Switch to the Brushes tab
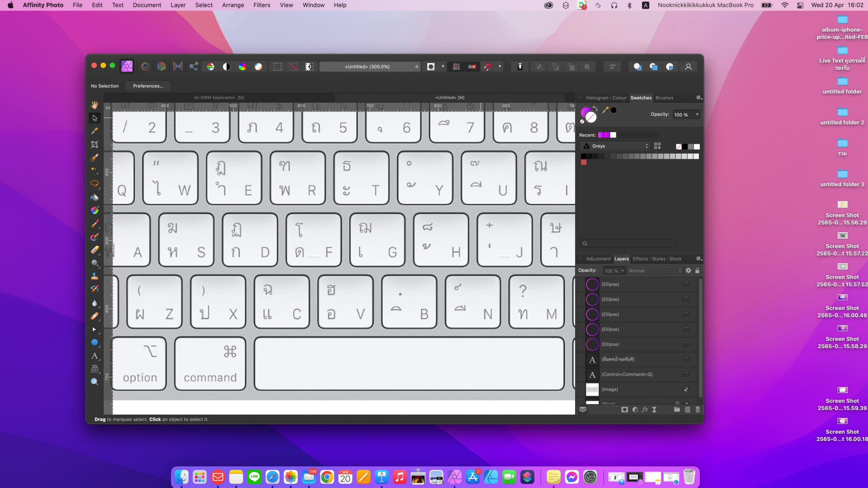This screenshot has width=868, height=488. point(664,98)
